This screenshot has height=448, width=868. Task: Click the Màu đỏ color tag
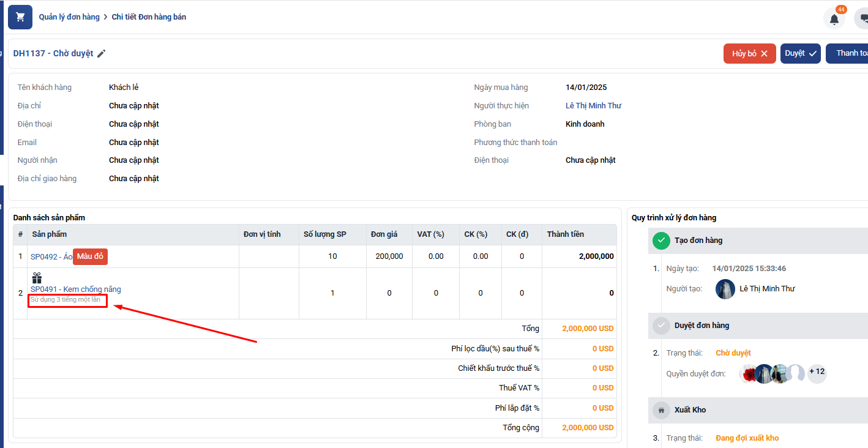click(90, 257)
